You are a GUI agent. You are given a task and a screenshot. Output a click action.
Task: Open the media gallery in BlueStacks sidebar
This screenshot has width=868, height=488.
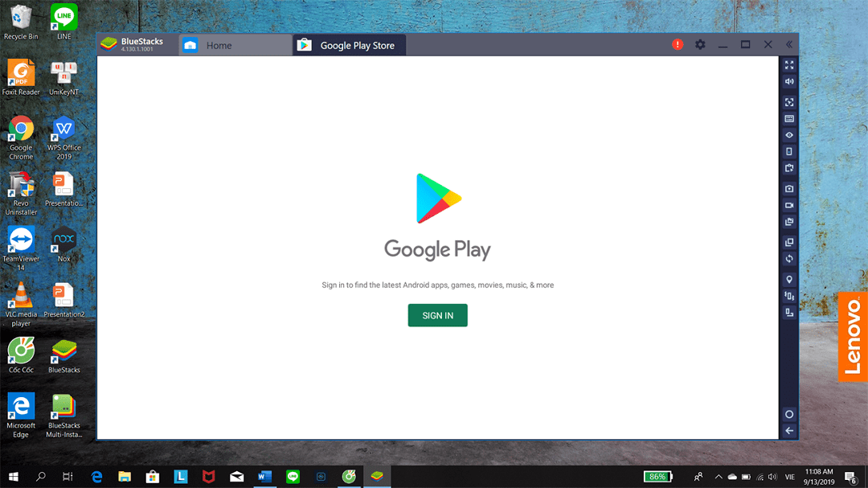(x=789, y=222)
